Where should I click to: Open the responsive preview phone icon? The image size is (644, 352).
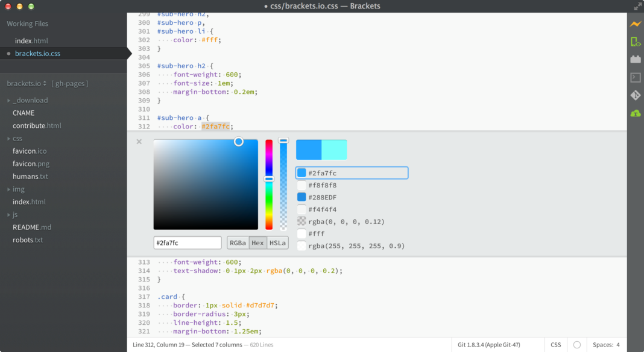click(636, 41)
